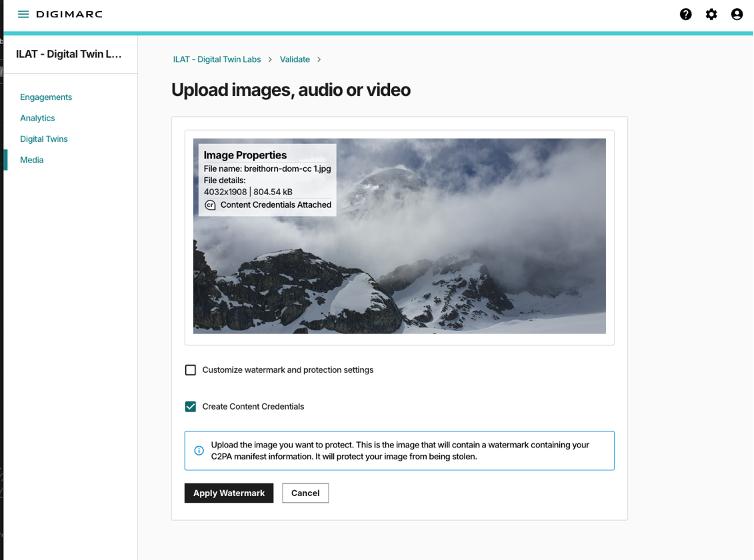
Task: Enable Customize watermark and protection settings
Action: tap(190, 370)
